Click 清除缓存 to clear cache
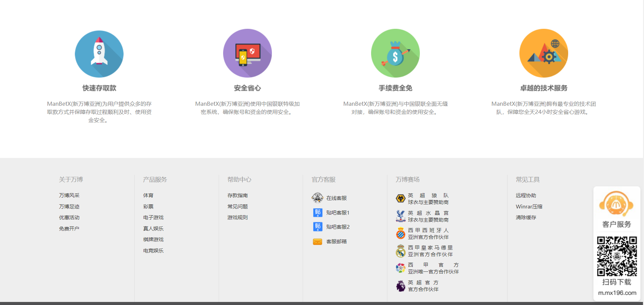 (526, 218)
